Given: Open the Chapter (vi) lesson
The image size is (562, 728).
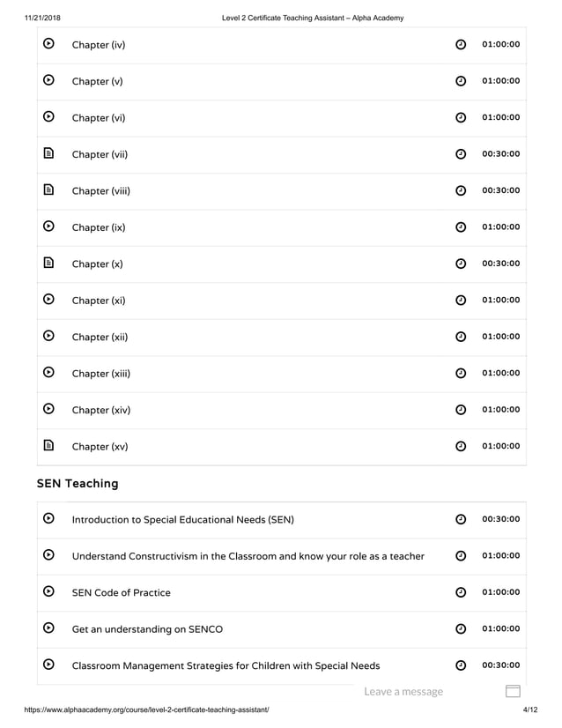Looking at the screenshot, I should [100, 118].
